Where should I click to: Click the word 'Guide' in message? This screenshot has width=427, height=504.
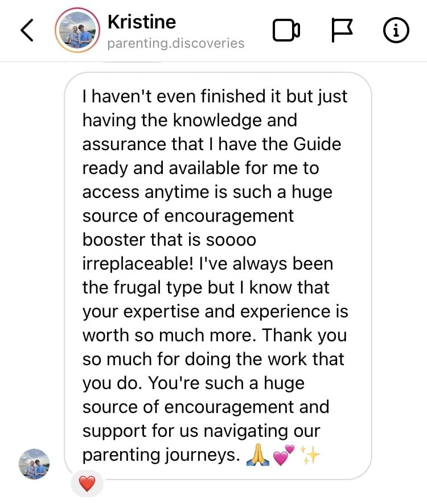point(317,144)
